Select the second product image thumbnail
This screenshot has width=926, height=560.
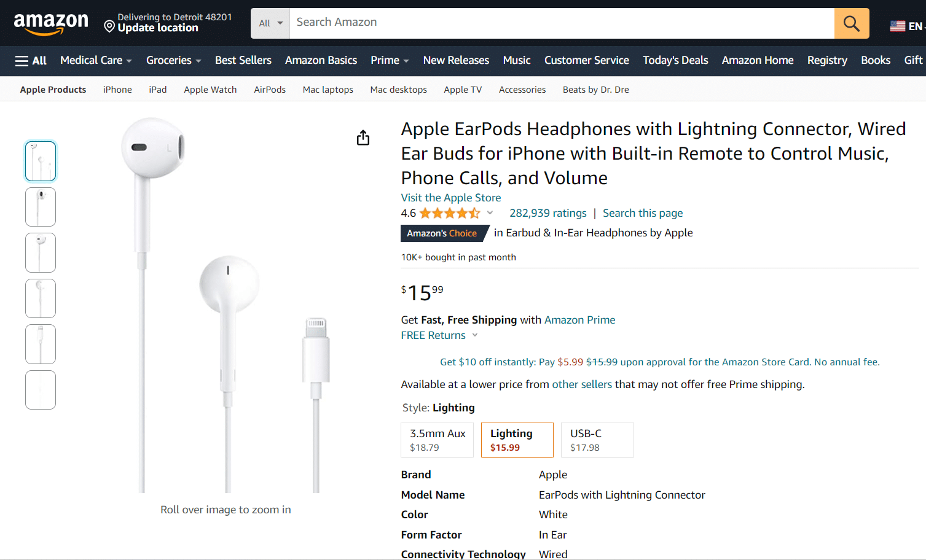pyautogui.click(x=41, y=207)
